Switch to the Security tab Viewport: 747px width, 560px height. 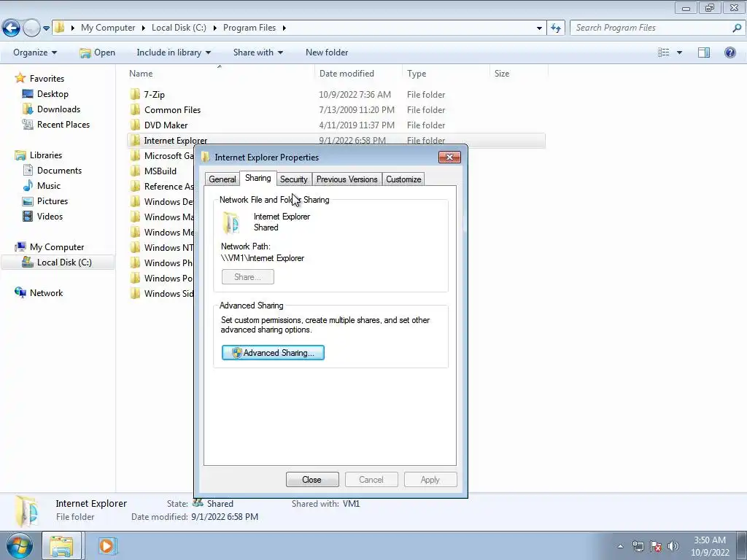tap(293, 179)
